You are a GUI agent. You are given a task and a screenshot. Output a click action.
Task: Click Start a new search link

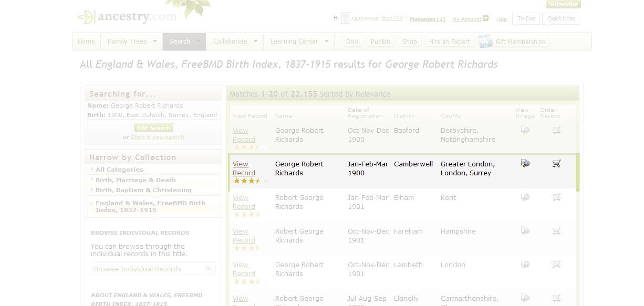(158, 138)
